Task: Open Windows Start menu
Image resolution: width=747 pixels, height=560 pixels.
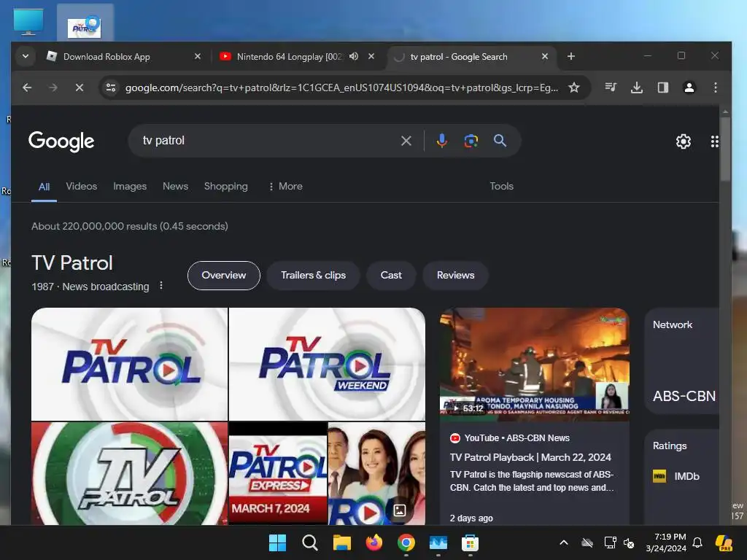Action: [277, 542]
